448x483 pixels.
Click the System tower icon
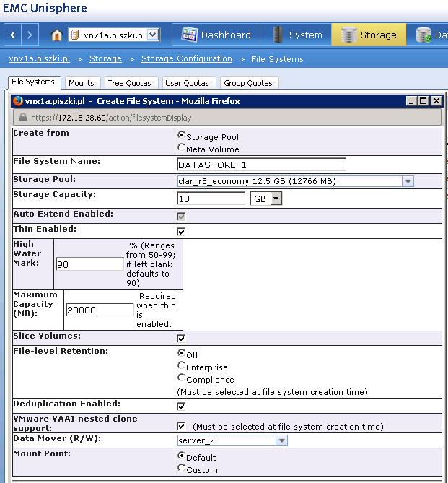[278, 35]
